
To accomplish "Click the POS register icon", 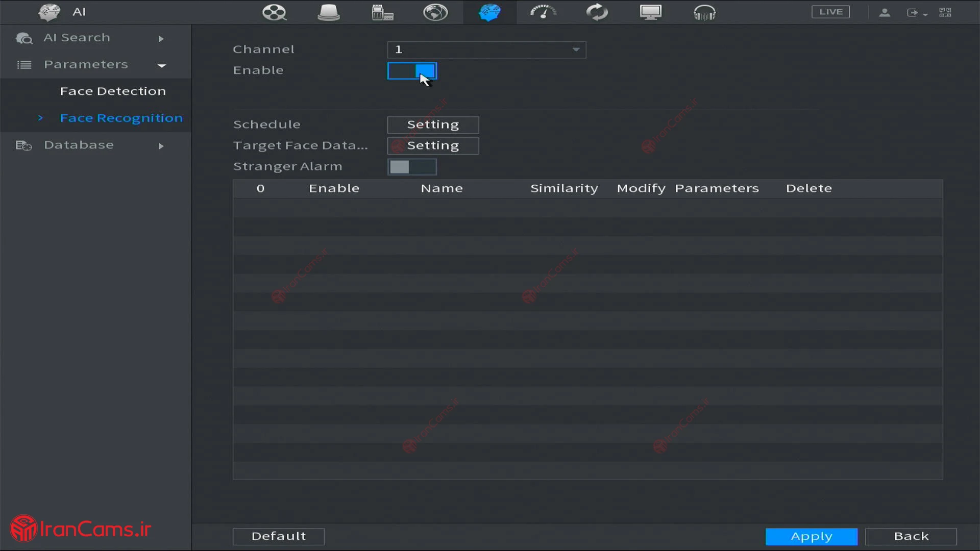I will coord(382,12).
